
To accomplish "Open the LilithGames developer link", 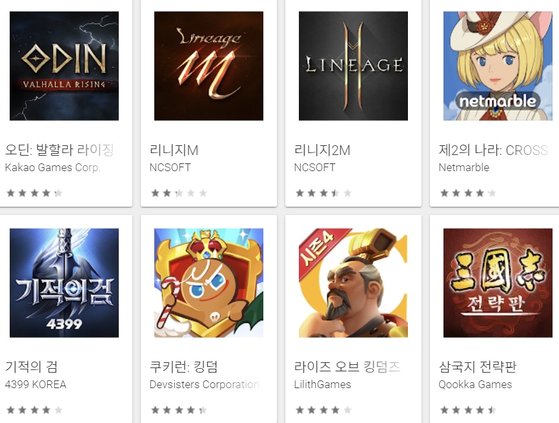I will click(x=323, y=385).
